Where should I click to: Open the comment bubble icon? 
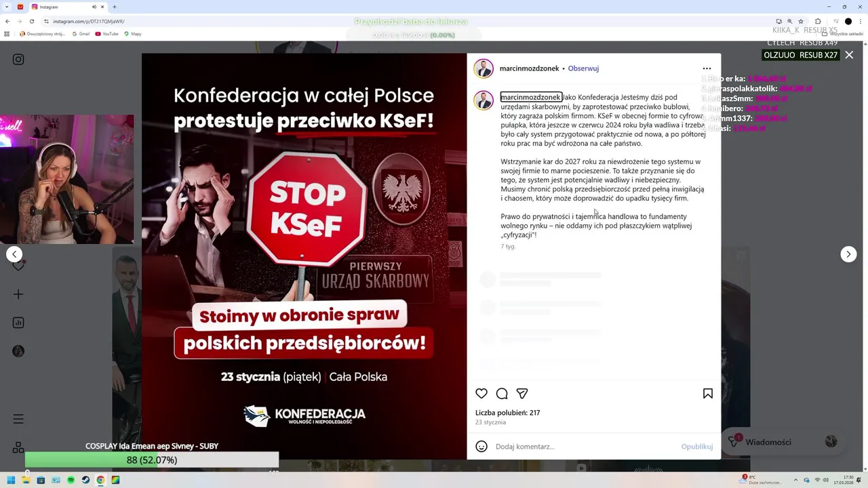(502, 394)
